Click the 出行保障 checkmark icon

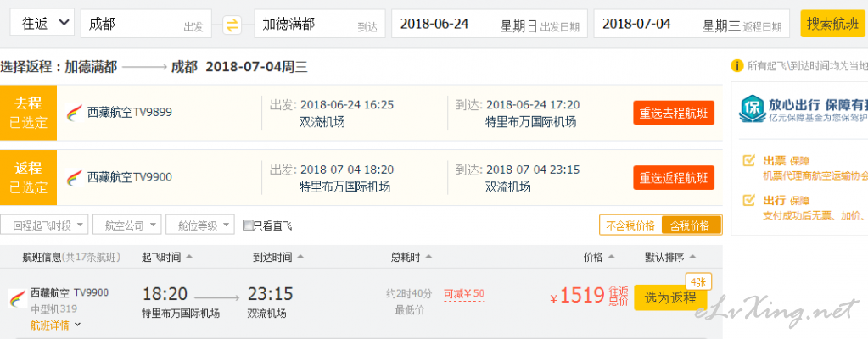tap(748, 200)
